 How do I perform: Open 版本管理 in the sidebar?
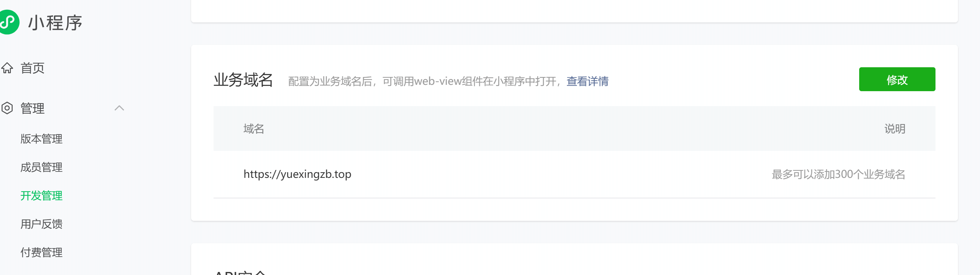pyautogui.click(x=42, y=139)
